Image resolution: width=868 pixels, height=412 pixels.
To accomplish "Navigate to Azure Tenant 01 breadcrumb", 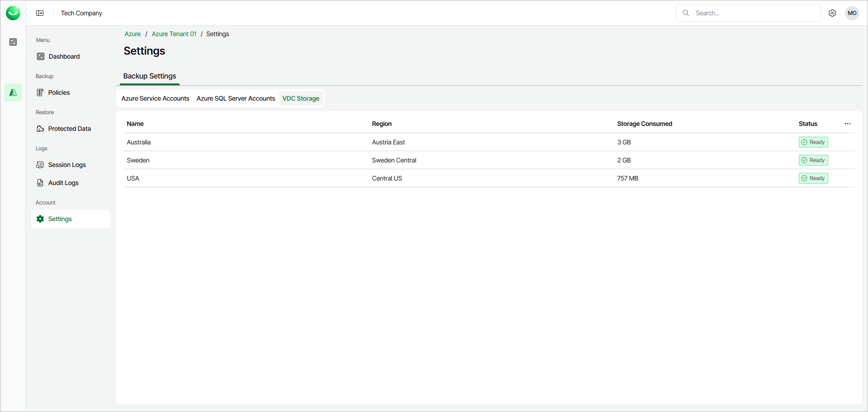I will click(174, 34).
